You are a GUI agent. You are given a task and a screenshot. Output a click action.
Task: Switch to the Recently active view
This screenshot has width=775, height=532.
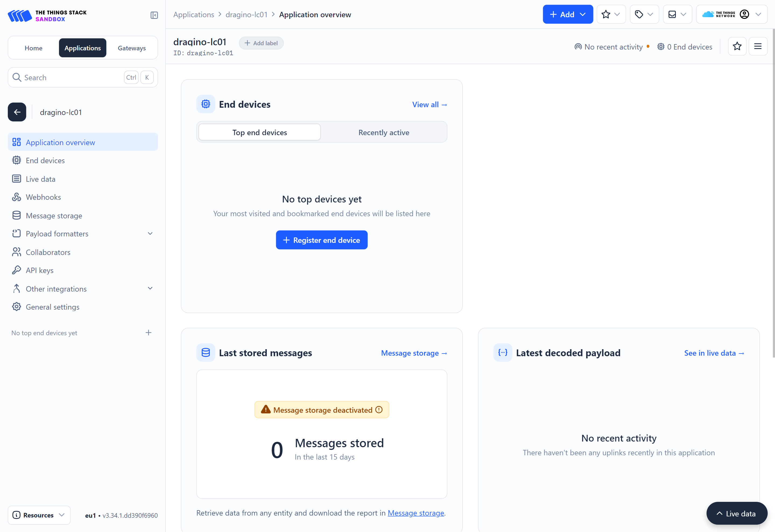click(x=383, y=132)
